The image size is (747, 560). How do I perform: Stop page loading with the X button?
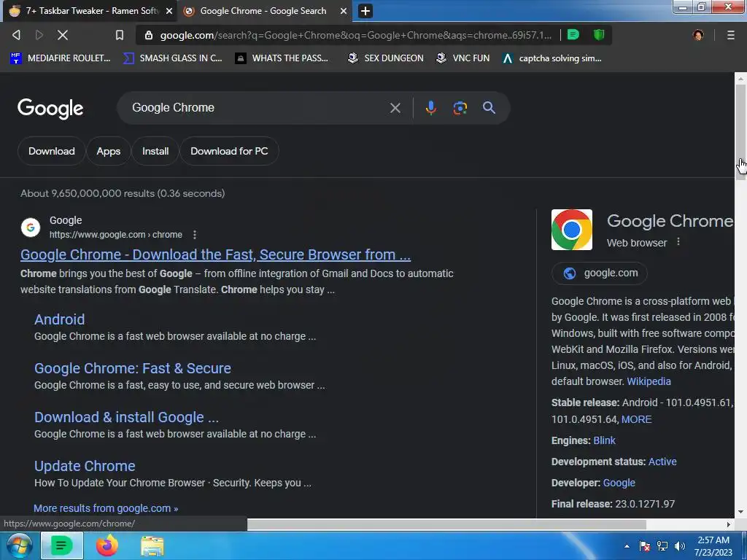[x=63, y=35]
